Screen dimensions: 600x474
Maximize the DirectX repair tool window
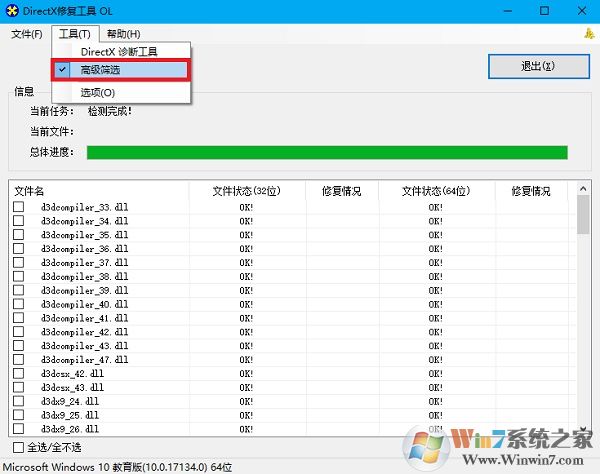pyautogui.click(x=545, y=11)
